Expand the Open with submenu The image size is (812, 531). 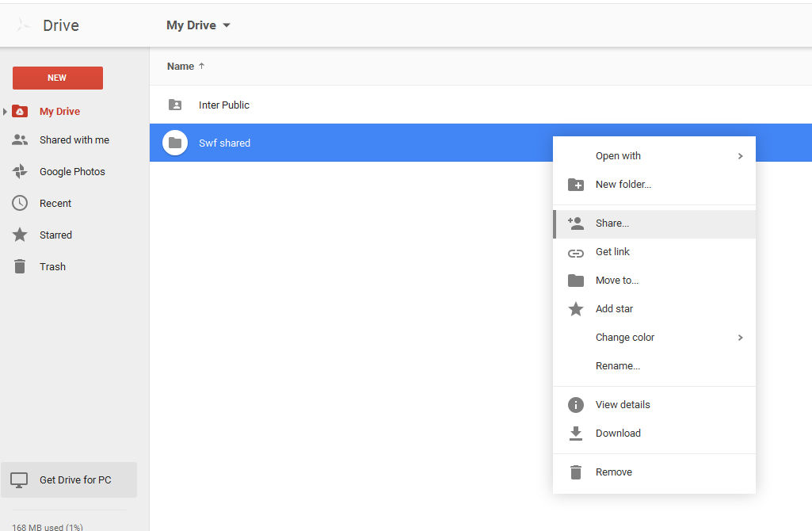[740, 156]
